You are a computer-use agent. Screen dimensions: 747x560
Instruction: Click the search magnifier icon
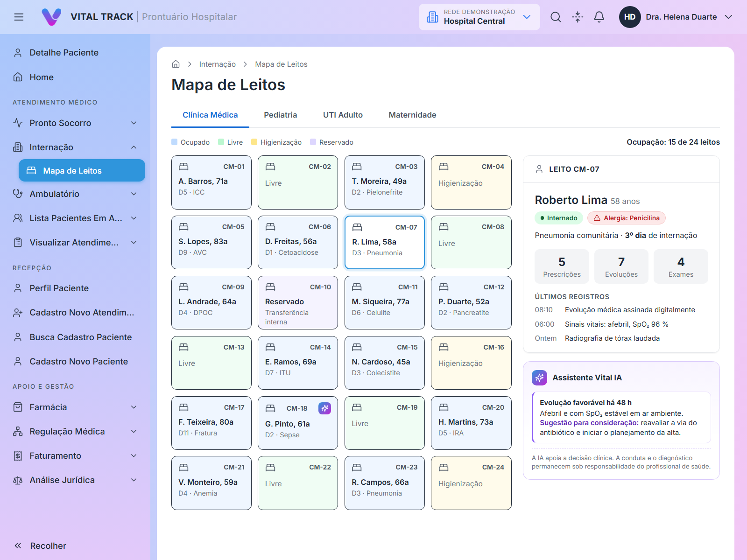point(556,17)
